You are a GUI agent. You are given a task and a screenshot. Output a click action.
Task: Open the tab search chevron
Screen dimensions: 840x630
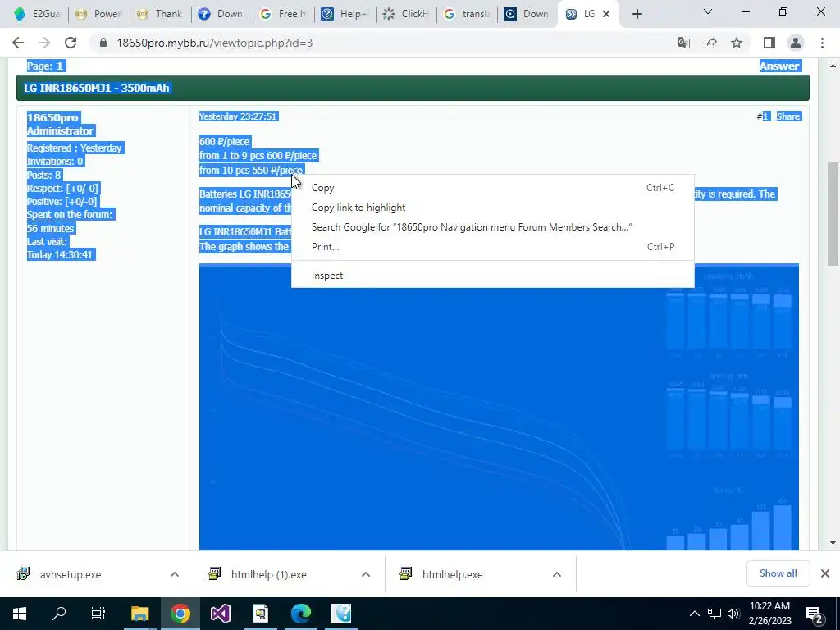click(x=708, y=11)
